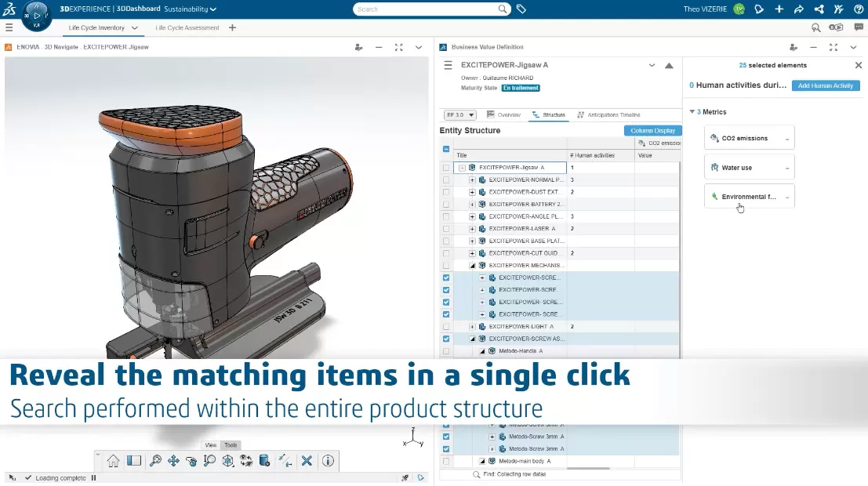Screen dimensions: 868x486
Task: Click the home view icon in 3D toolbar
Action: [x=114, y=461]
